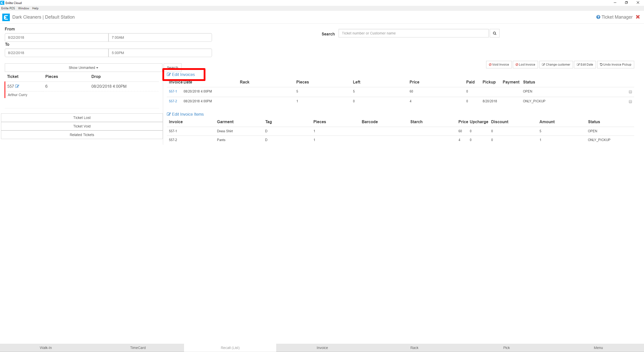Click the Edit Invoice Items link
The image size is (644, 352).
point(185,114)
